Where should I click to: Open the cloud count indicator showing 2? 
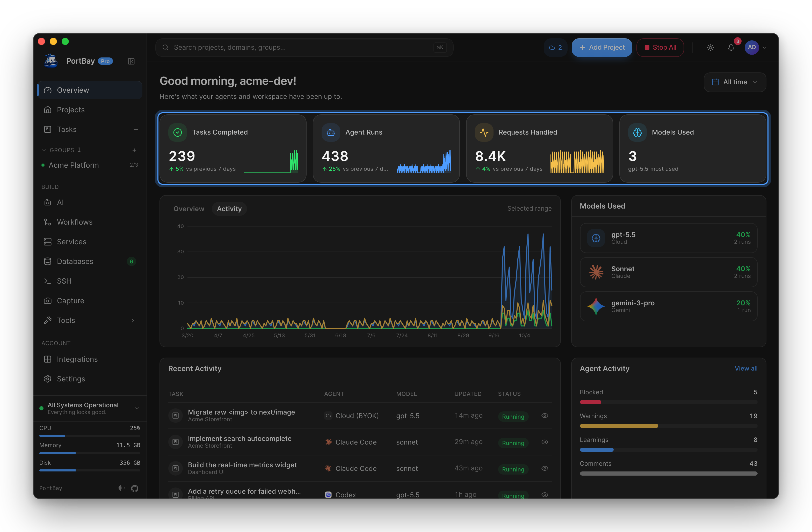coord(555,47)
